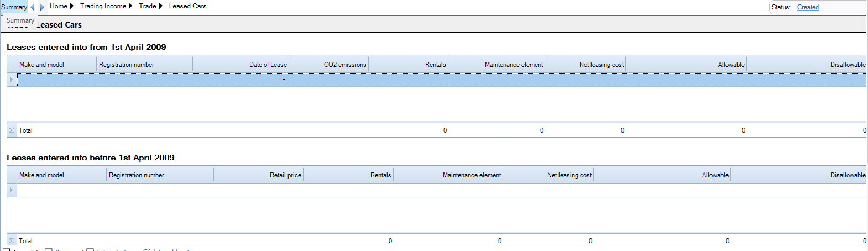Click Registration number header in from-2009 table
This screenshot has width=868, height=251.
pos(145,65)
